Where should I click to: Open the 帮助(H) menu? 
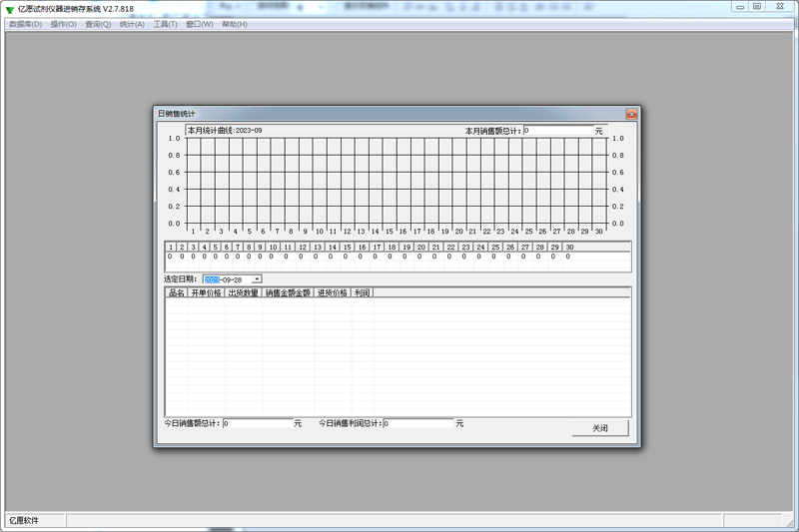point(235,24)
